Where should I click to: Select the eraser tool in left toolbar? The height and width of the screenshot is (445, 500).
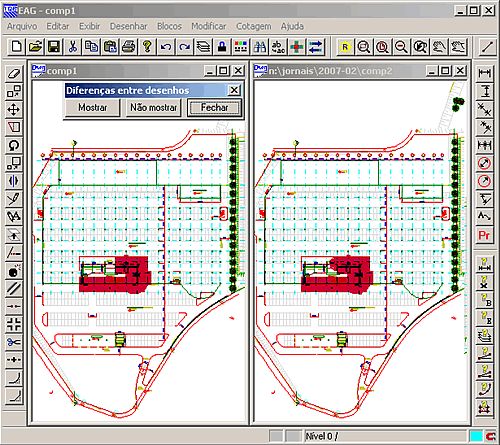(x=14, y=73)
